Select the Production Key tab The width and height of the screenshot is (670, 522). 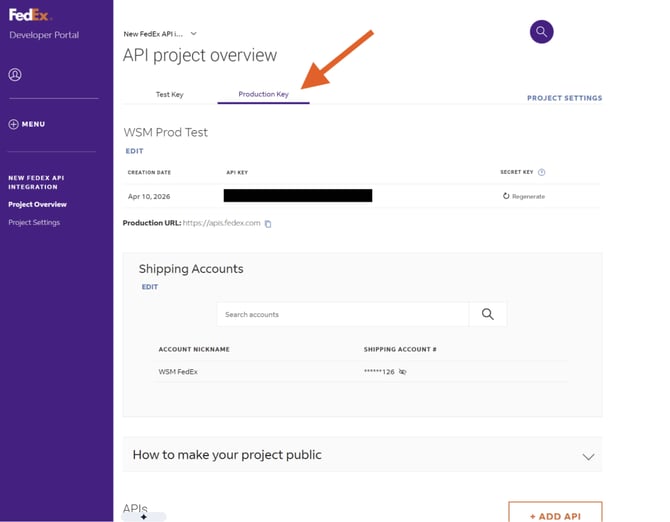coord(263,94)
